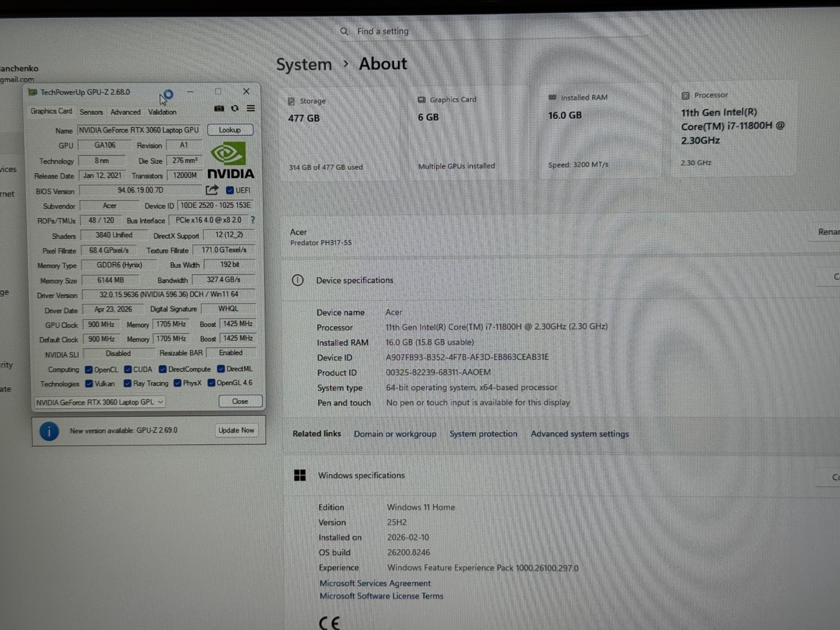Viewport: 840px width, 630px height.
Task: Click the GPU-Z refresh icon
Action: (x=235, y=108)
